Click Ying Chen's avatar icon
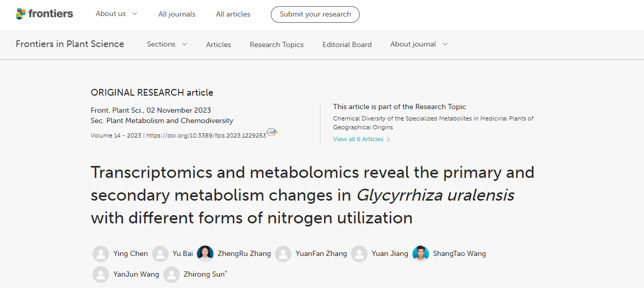The height and width of the screenshot is (288, 644). point(101,254)
